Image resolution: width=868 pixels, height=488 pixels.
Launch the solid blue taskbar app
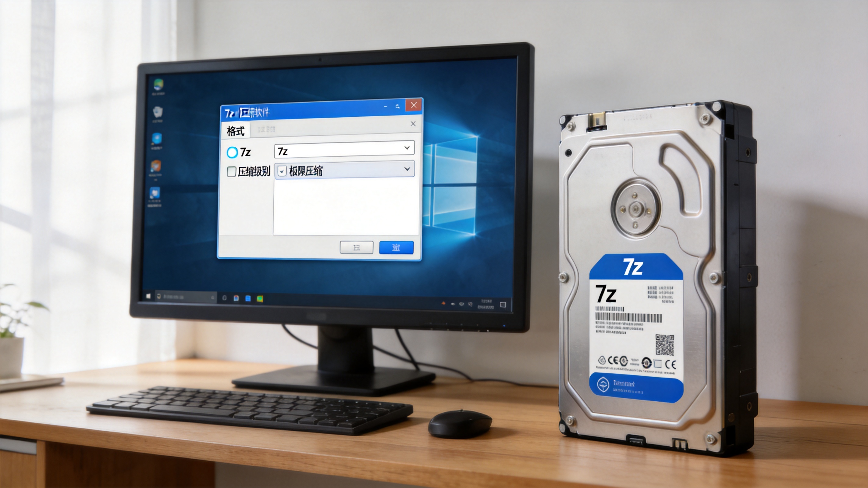pyautogui.click(x=248, y=299)
